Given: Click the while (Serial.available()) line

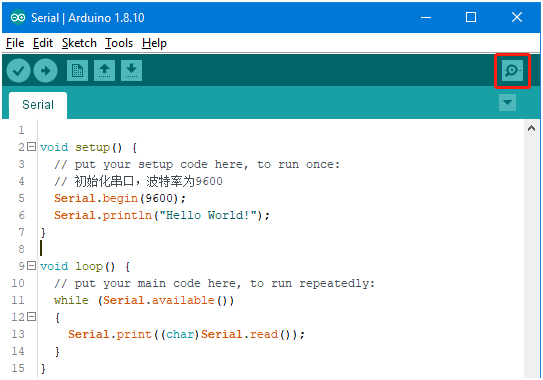Looking at the screenshot, I should (x=144, y=300).
